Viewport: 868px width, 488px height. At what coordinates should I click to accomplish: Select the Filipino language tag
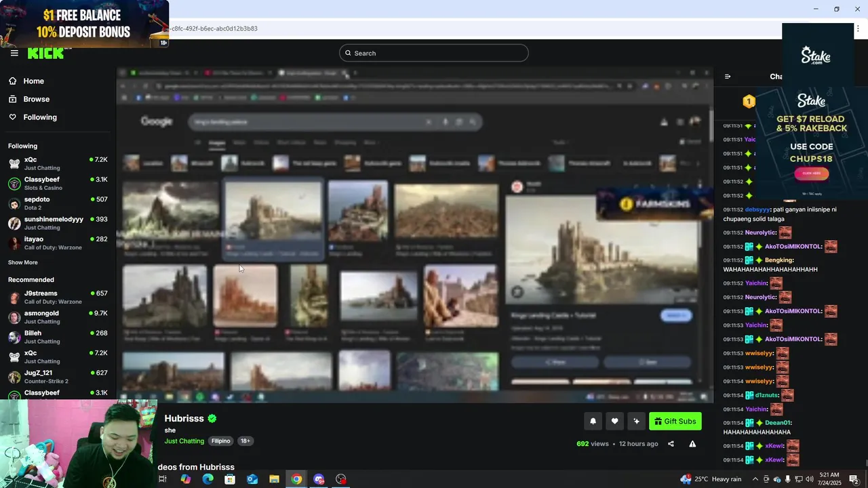point(220,441)
